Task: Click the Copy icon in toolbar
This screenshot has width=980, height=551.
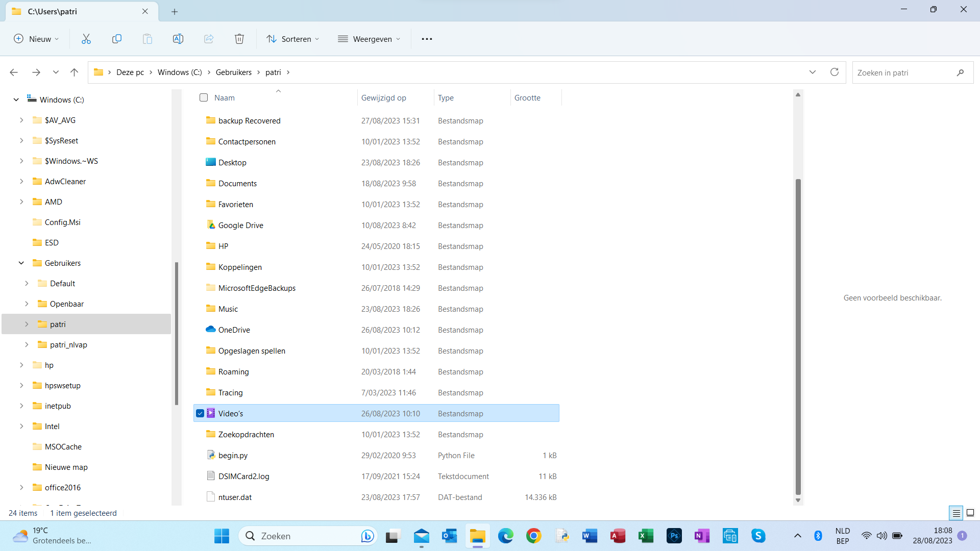Action: pos(117,39)
